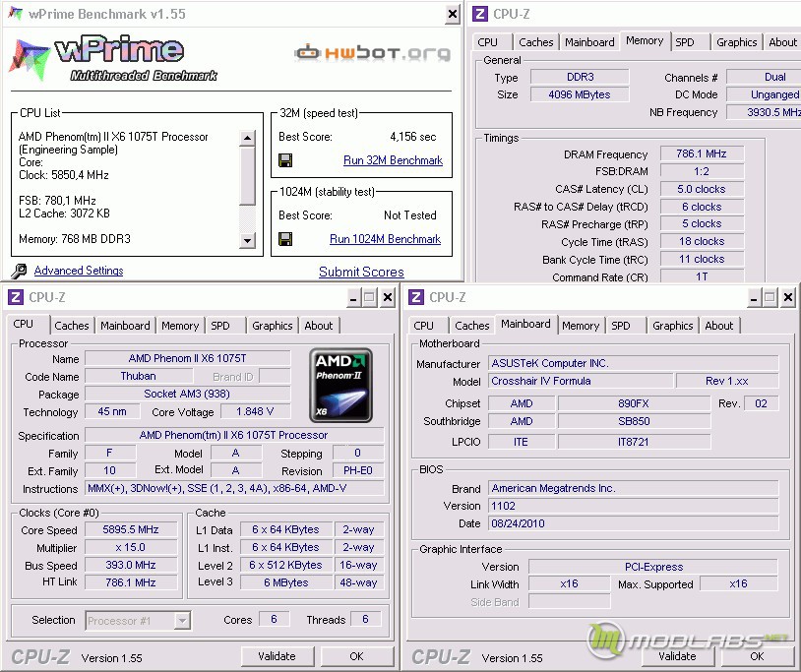Click the Cores count field

pyautogui.click(x=274, y=620)
